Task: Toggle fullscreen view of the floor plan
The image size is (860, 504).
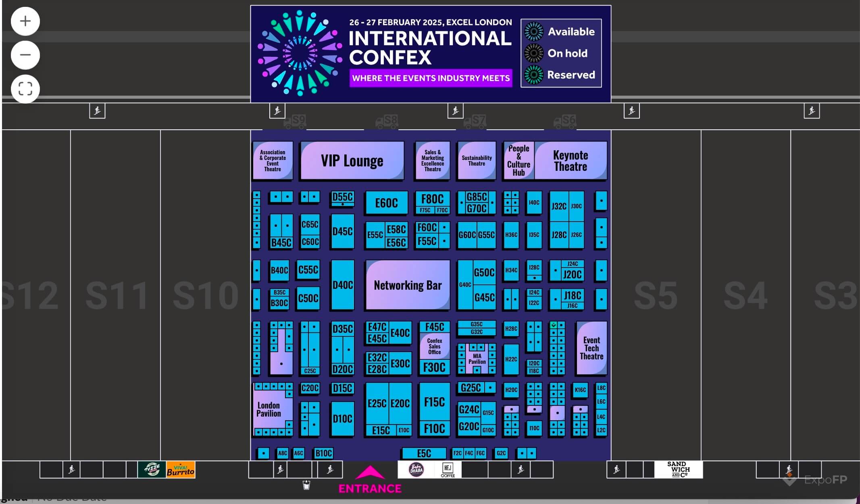Action: click(x=25, y=89)
